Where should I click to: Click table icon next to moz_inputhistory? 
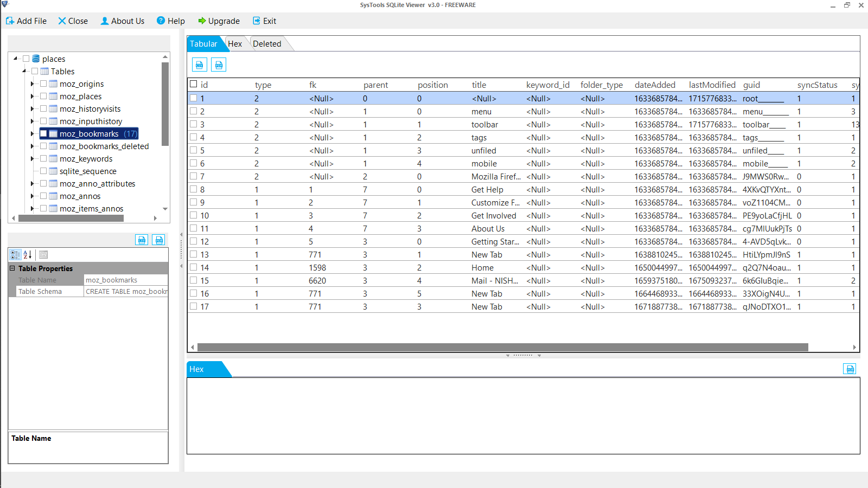tap(53, 121)
